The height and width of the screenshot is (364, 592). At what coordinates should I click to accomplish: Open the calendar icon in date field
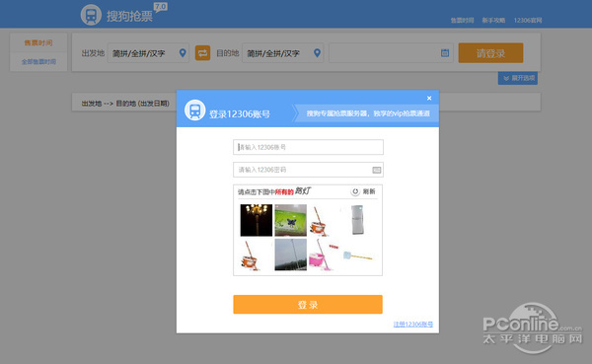(445, 53)
